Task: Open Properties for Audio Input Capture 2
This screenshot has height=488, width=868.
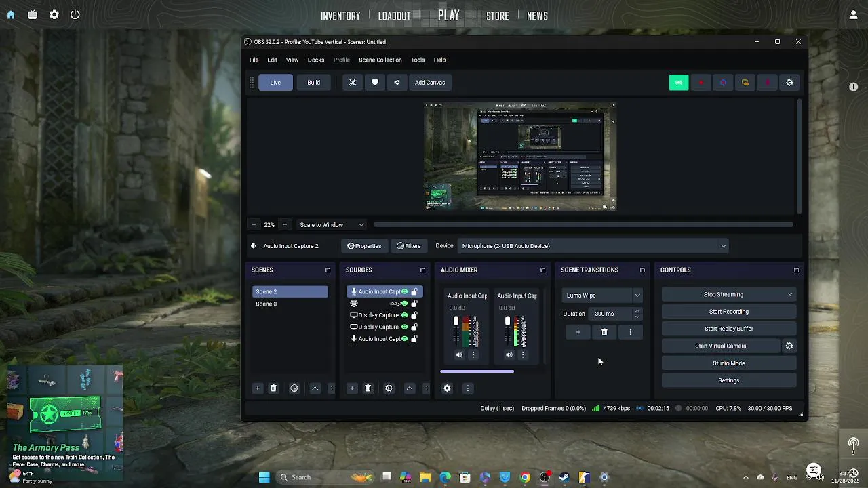Action: coord(364,246)
